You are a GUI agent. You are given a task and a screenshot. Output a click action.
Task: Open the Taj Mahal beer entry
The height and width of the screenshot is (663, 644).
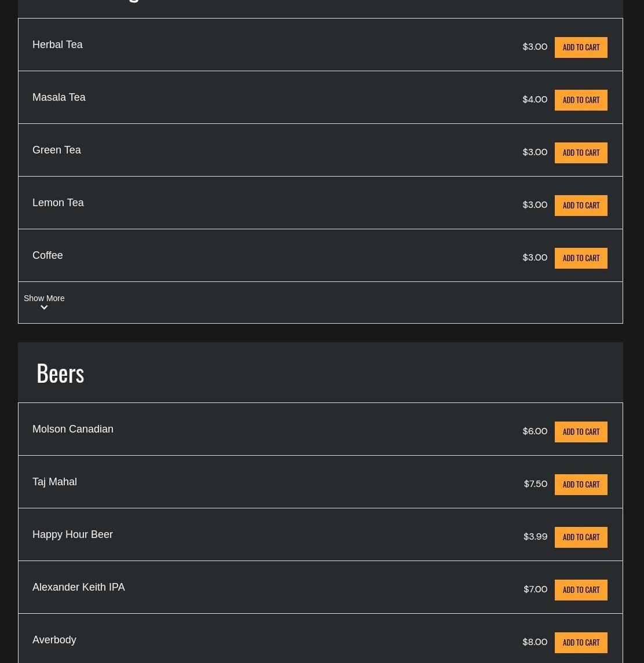tap(54, 482)
